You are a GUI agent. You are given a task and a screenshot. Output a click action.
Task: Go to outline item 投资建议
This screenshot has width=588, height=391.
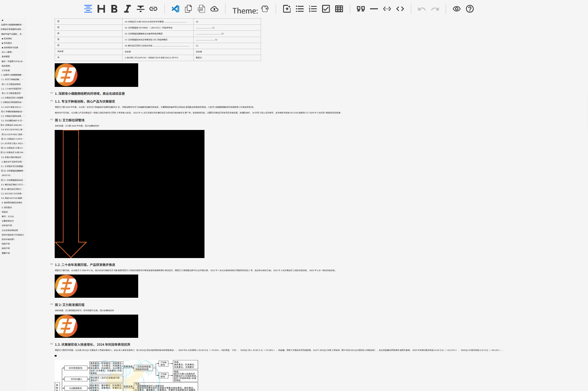coord(7,39)
